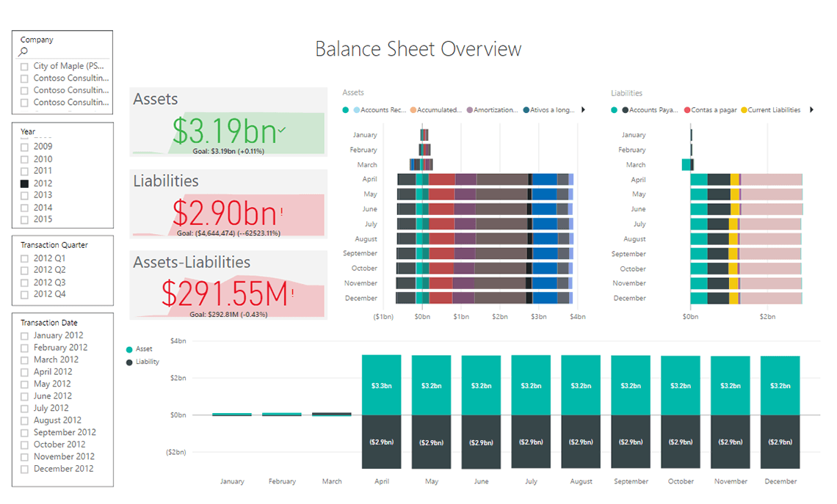Select the 2011 year checkbox

24,171
